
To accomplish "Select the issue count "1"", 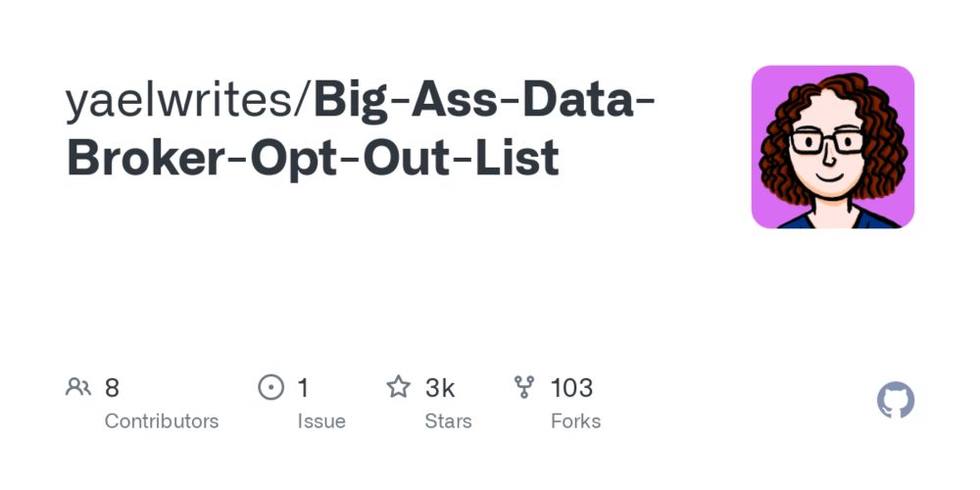I will (x=304, y=388).
